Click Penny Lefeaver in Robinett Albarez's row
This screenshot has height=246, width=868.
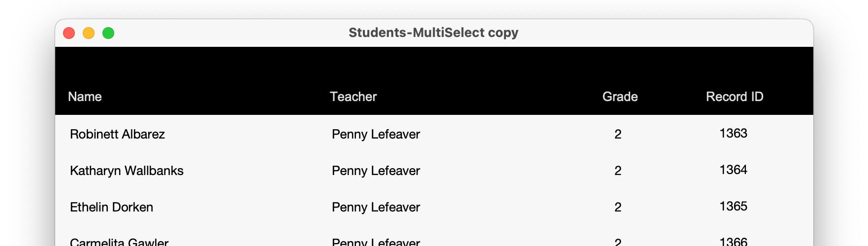(x=376, y=134)
